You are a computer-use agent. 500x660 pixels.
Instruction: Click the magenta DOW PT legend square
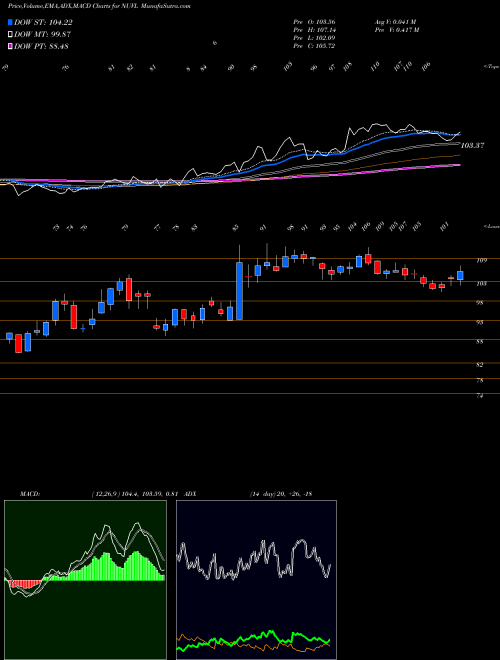coord(10,46)
